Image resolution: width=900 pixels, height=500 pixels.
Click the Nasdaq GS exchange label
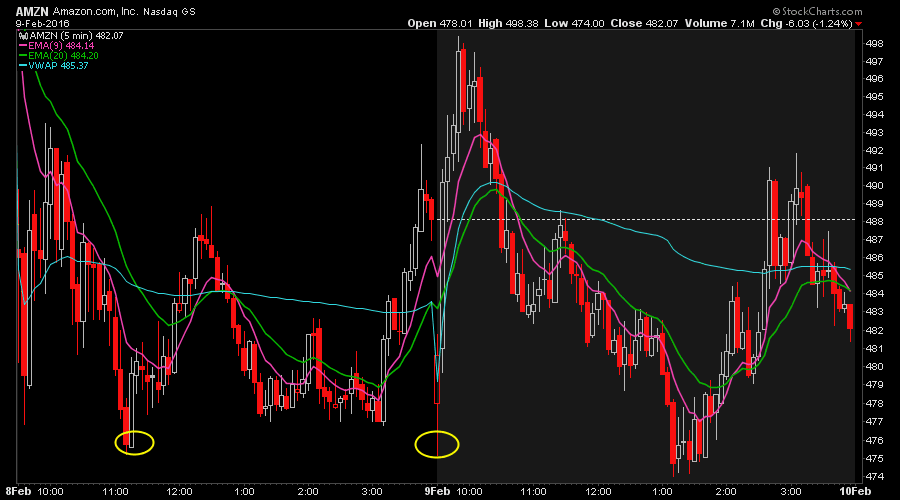pyautogui.click(x=169, y=11)
